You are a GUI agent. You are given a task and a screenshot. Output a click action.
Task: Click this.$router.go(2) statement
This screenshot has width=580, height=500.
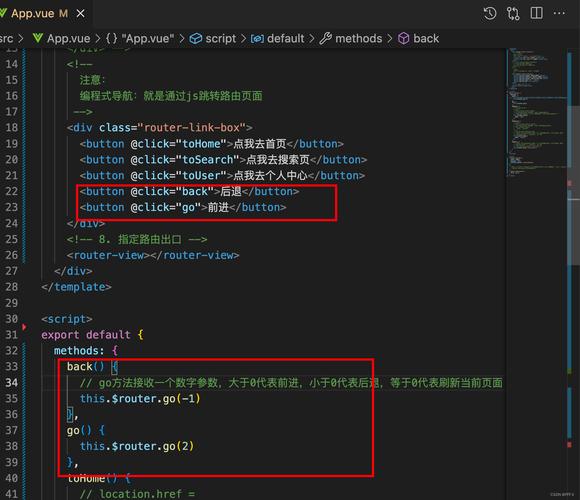tap(137, 446)
